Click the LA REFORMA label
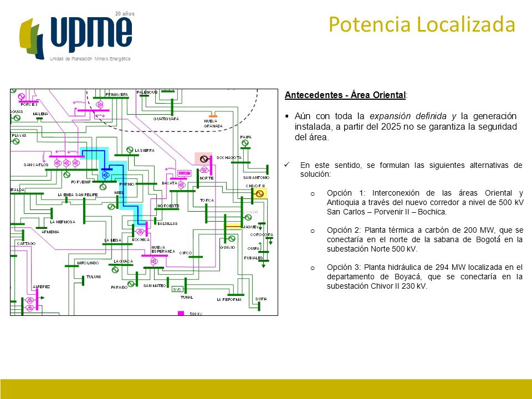 (229, 300)
